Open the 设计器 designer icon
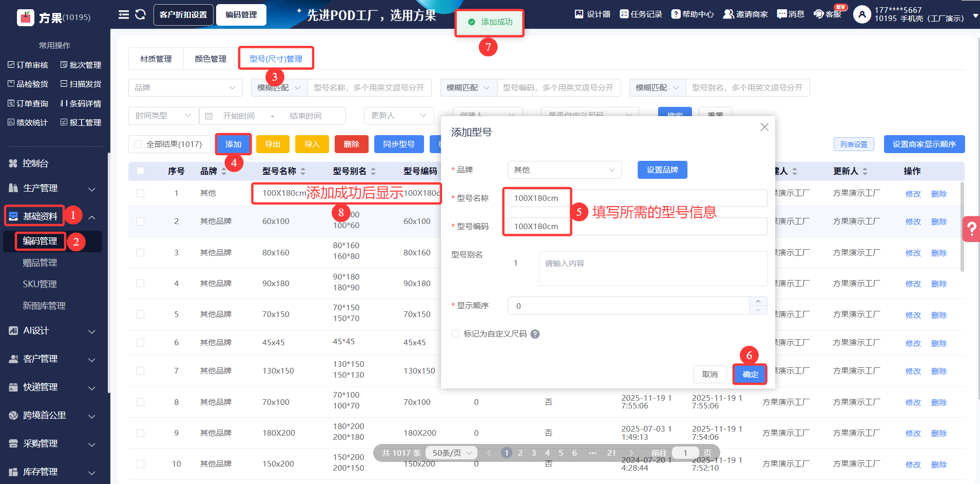Image resolution: width=980 pixels, height=484 pixels. pyautogui.click(x=579, y=14)
